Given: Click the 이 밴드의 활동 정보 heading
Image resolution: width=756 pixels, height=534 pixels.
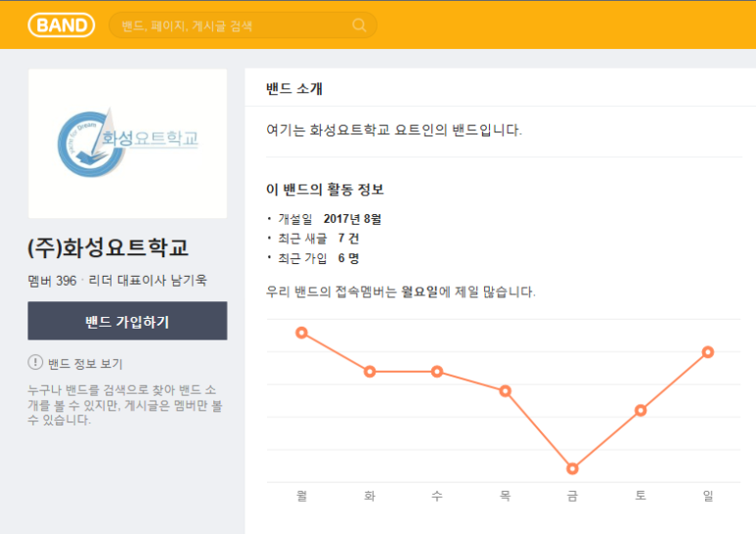Looking at the screenshot, I should (x=325, y=190).
